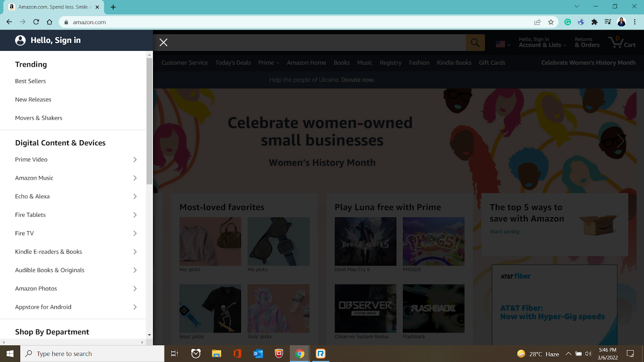
Task: Open the Office icon on the taskbar
Action: tap(237, 354)
